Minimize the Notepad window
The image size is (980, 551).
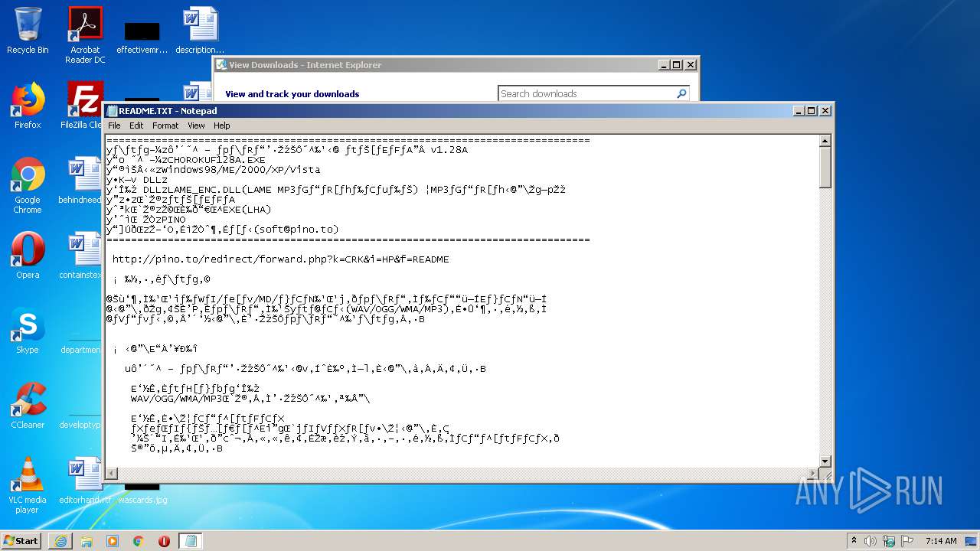pyautogui.click(x=799, y=111)
